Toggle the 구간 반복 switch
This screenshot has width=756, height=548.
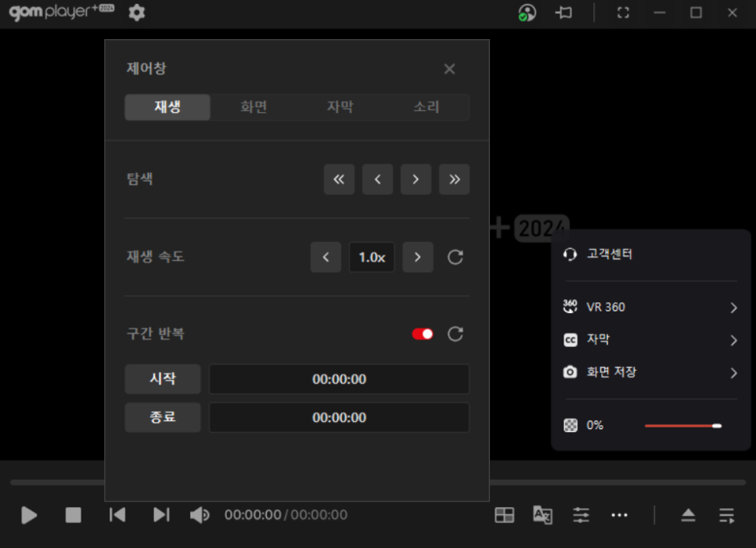click(x=423, y=333)
